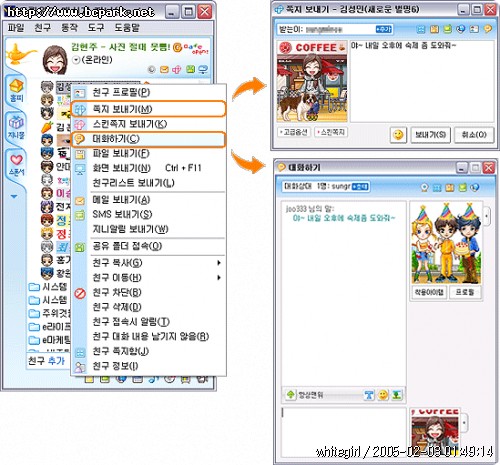Click the orange G coin icon by nickname
The height and width of the screenshot is (465, 500).
click(177, 47)
